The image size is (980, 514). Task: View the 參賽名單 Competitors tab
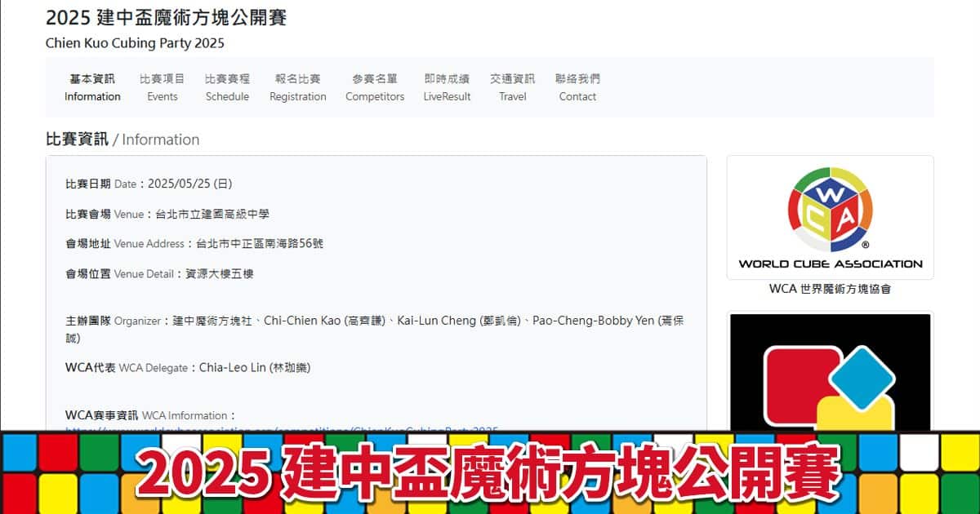tap(375, 87)
